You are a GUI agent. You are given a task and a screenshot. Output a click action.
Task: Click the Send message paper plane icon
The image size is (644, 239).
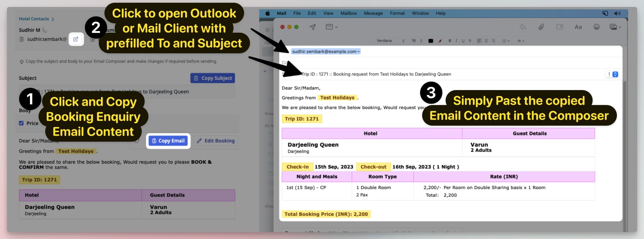313,27
